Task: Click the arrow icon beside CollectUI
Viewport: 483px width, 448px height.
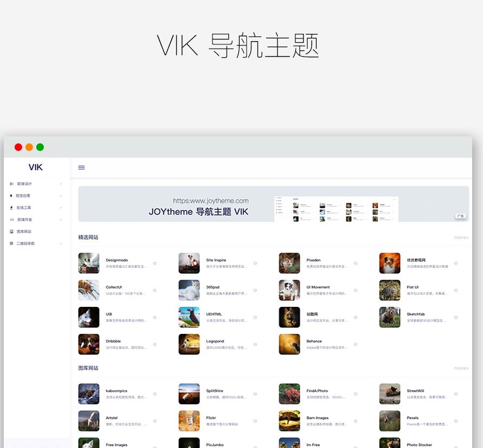Action: (155, 291)
